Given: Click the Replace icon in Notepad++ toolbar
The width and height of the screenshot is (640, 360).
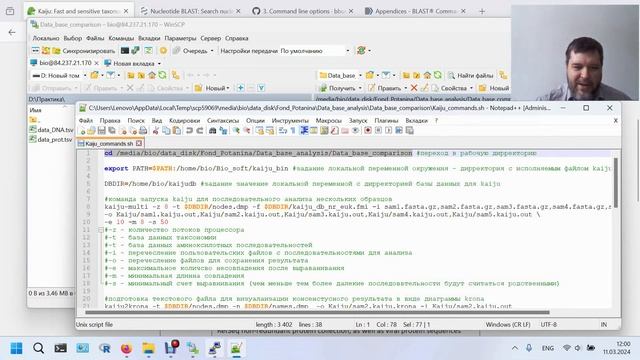Looking at the screenshot, I should pos(223,131).
